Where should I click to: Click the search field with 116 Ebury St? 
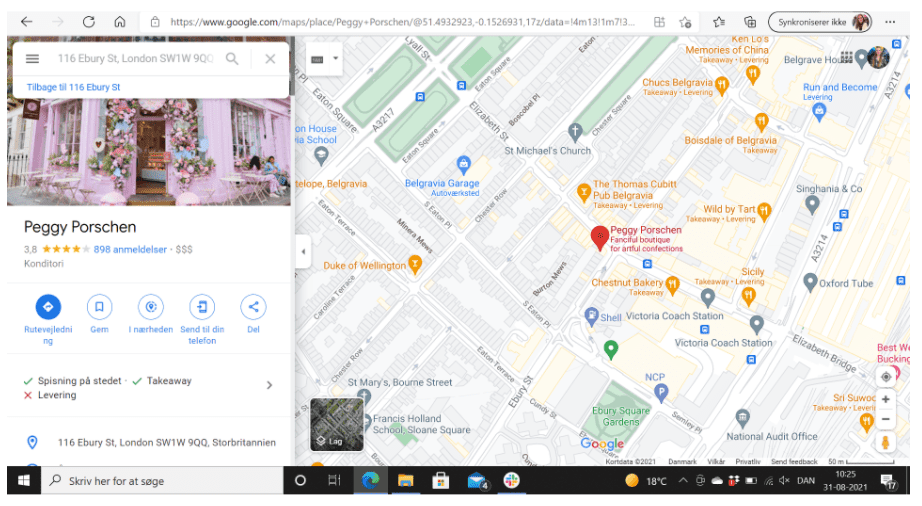tap(135, 59)
